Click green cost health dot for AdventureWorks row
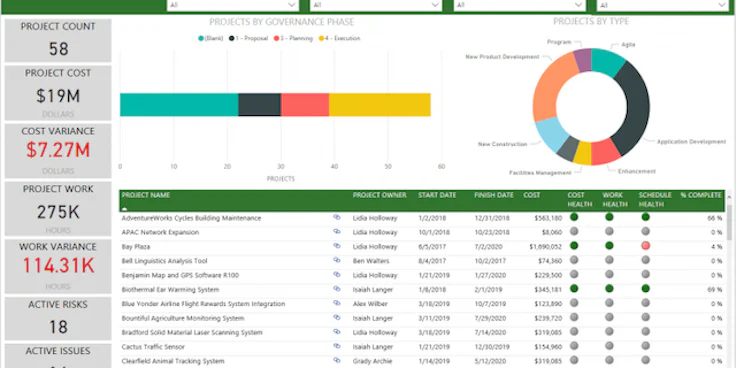 [x=574, y=217]
